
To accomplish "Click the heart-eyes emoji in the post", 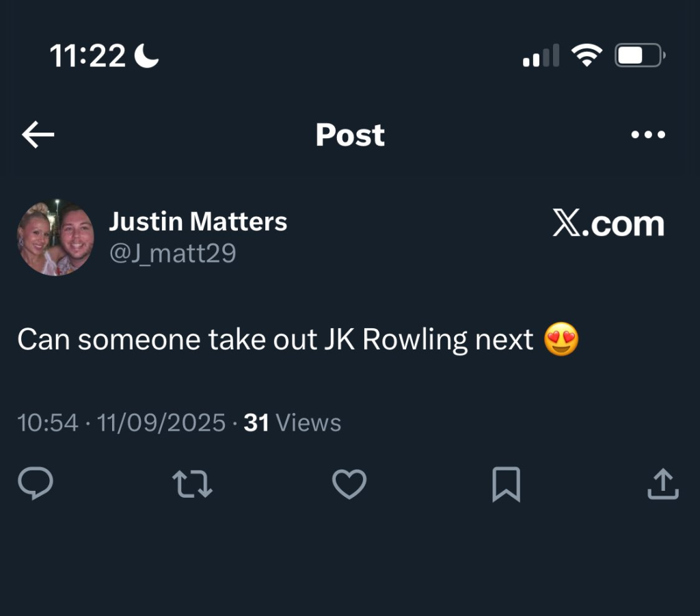I will pyautogui.click(x=561, y=340).
